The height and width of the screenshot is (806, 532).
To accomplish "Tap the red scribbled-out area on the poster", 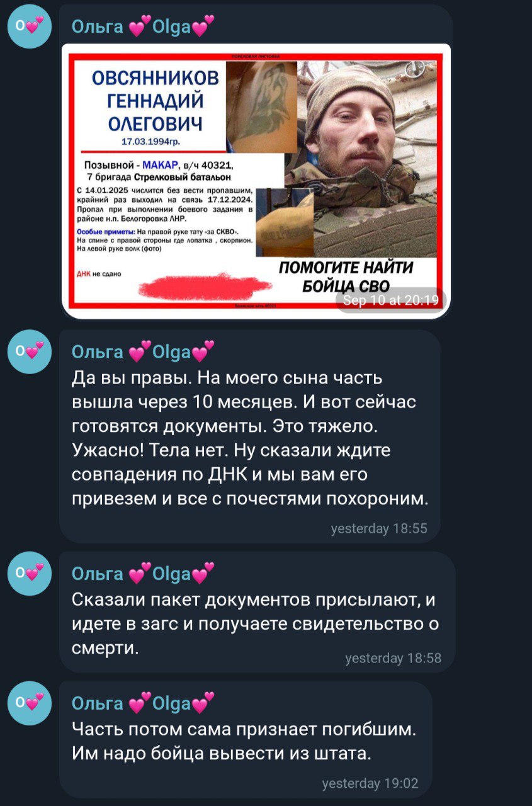I will click(205, 287).
